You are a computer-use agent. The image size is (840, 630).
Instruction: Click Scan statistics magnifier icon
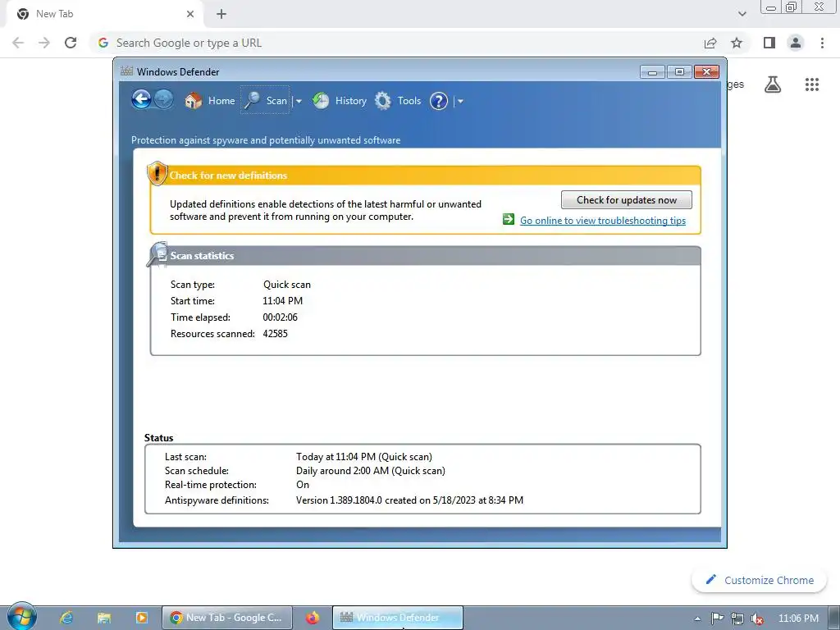tap(157, 254)
